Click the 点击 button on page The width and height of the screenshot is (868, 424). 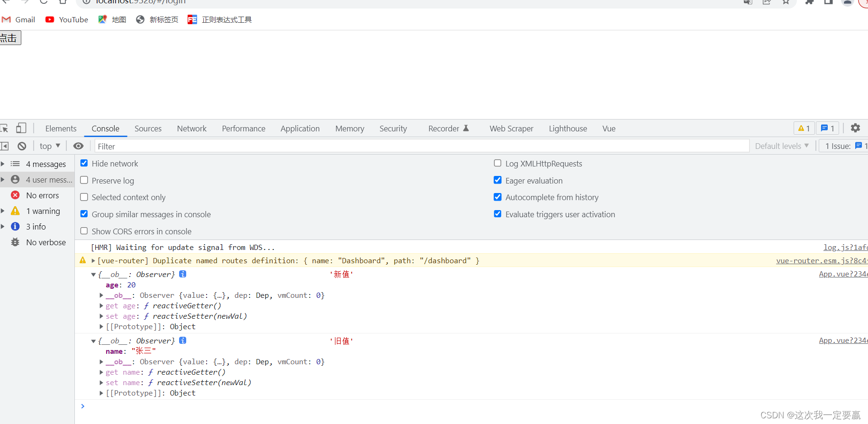10,38
